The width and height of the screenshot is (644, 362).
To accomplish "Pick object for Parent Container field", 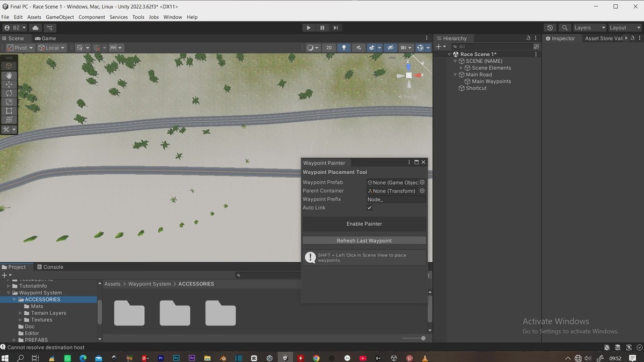I will coord(422,191).
